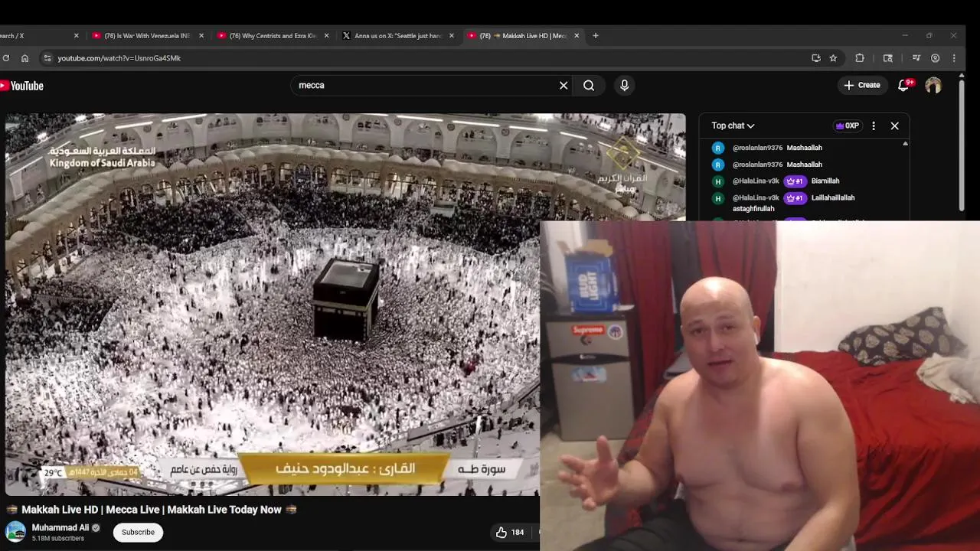This screenshot has height=551, width=980.
Task: Go to YouTube home via logo
Action: pyautogui.click(x=22, y=86)
